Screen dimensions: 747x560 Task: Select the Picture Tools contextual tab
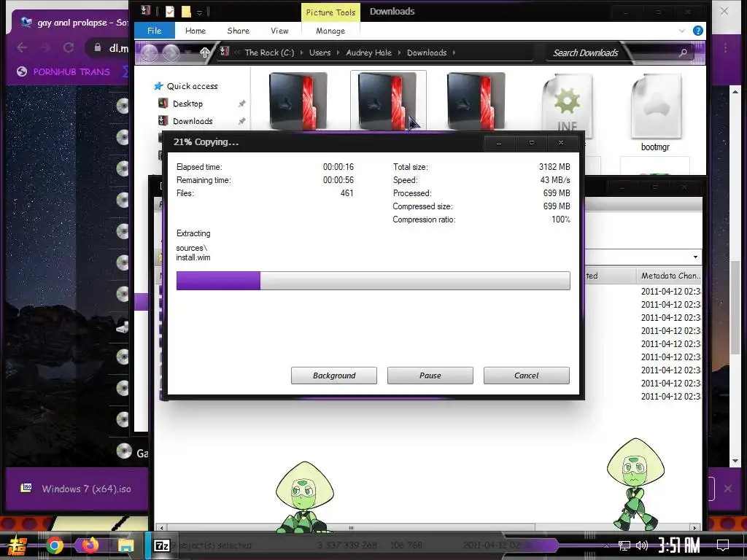coord(330,12)
